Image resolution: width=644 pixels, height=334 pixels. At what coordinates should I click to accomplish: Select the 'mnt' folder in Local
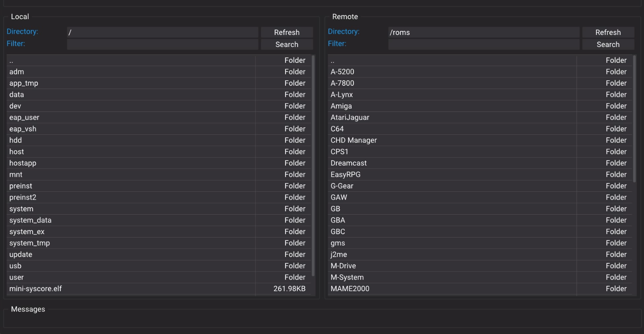click(159, 175)
